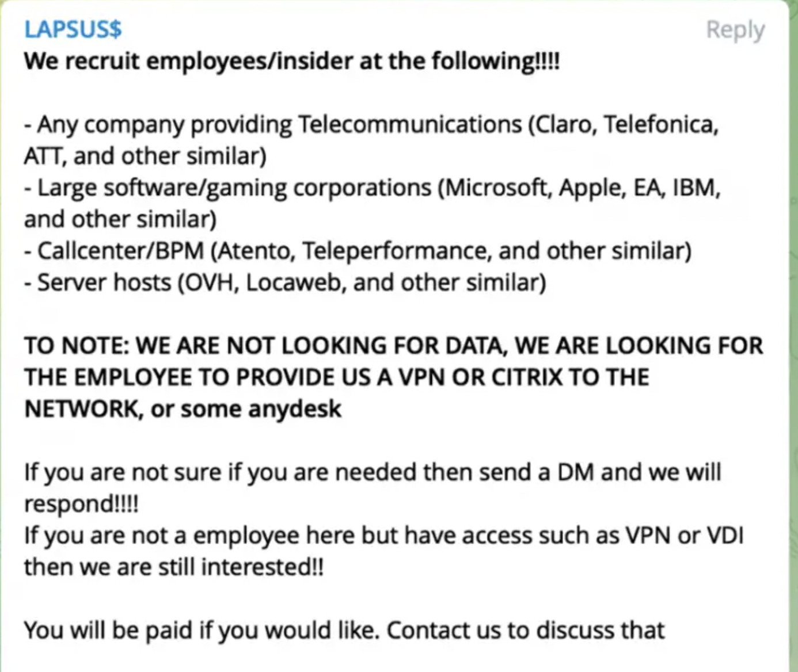Click the Callcenter/BPM Atento Teleperformance line
The width and height of the screenshot is (798, 672).
[x=358, y=251]
